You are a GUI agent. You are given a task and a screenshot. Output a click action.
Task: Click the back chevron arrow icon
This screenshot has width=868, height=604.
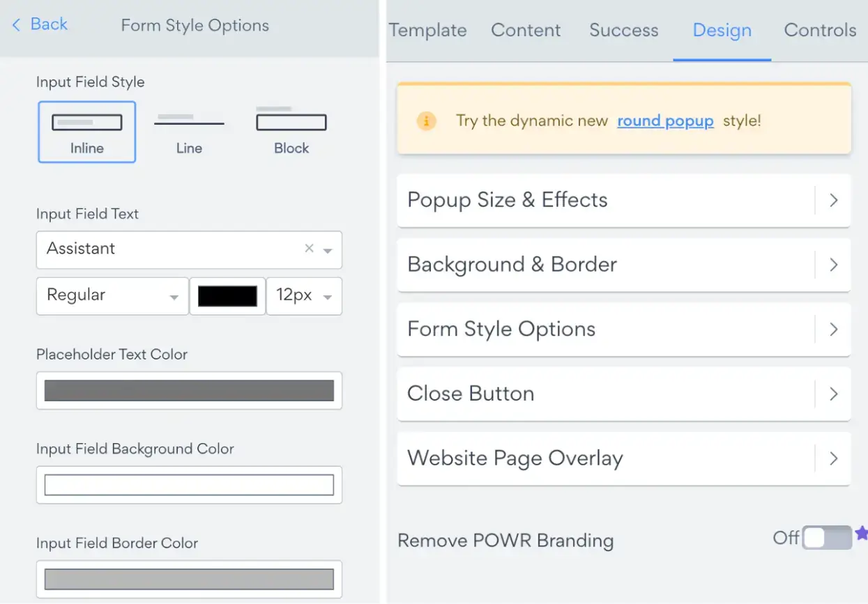(x=15, y=24)
